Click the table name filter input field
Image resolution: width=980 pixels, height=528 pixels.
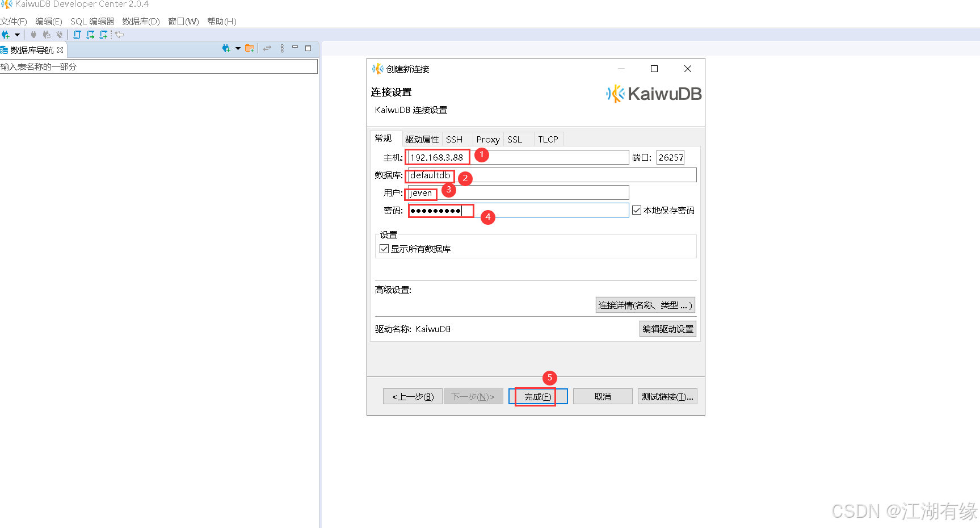pos(159,66)
